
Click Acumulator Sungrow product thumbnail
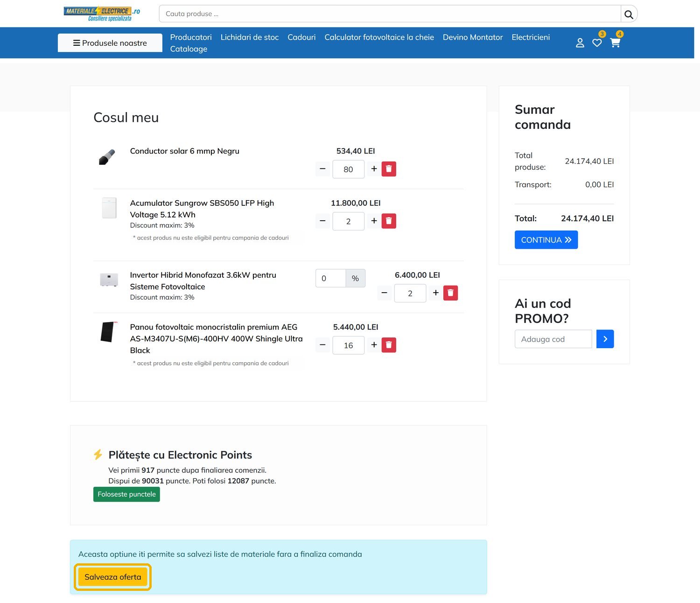click(109, 208)
